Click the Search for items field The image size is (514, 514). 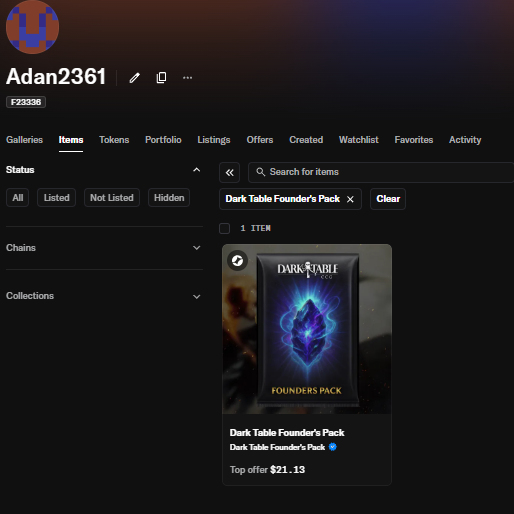pos(381,172)
